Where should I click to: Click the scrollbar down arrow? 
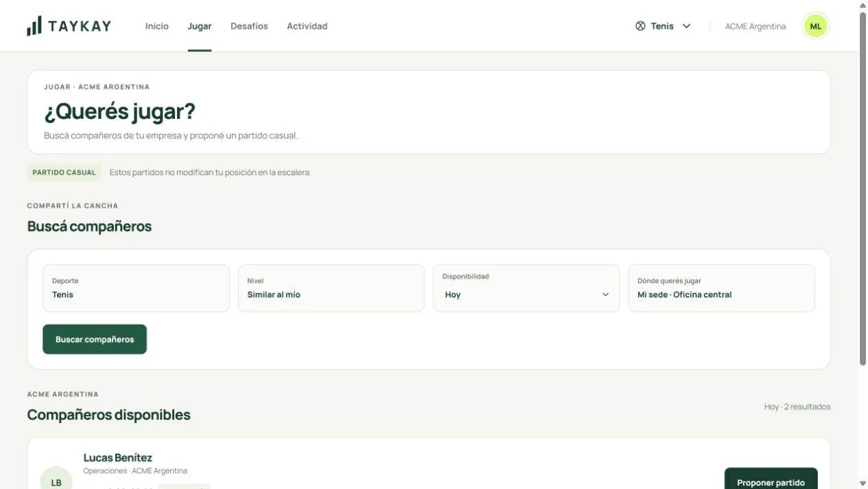[863, 484]
